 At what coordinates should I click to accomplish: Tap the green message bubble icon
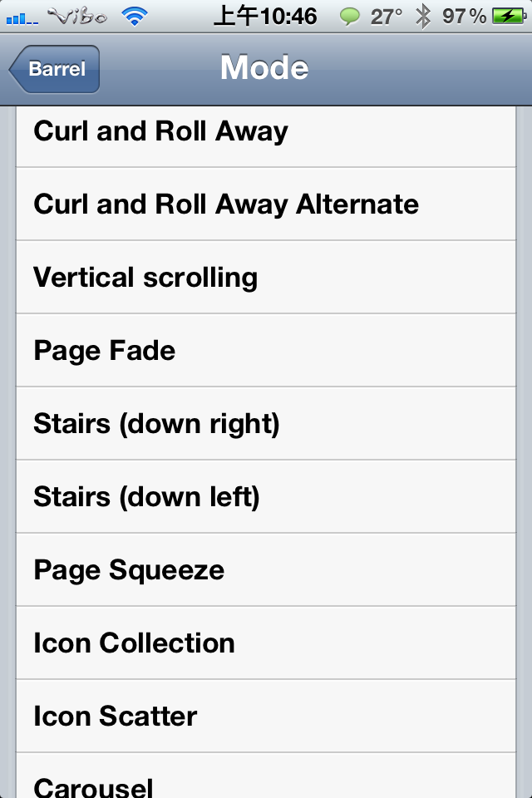350,17
